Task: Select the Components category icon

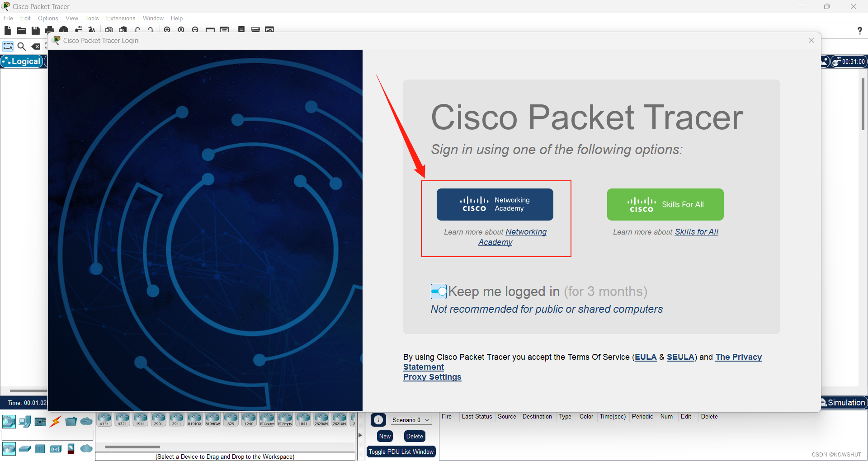Action: point(40,422)
